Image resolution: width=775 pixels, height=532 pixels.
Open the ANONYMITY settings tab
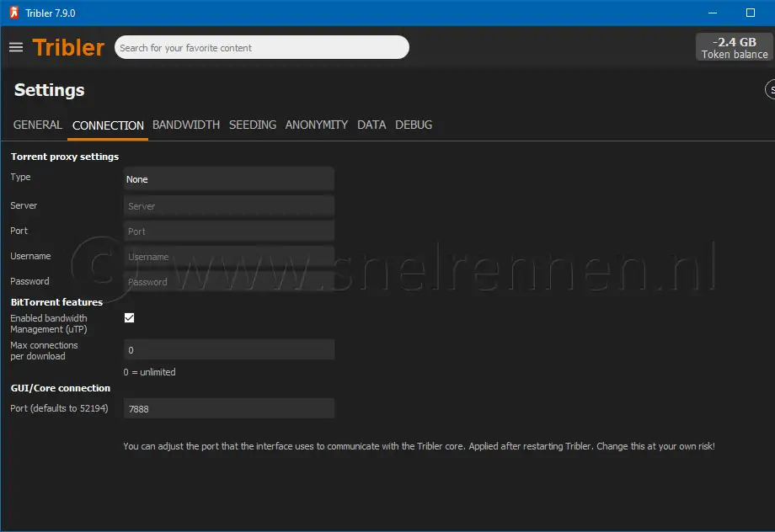(x=317, y=125)
